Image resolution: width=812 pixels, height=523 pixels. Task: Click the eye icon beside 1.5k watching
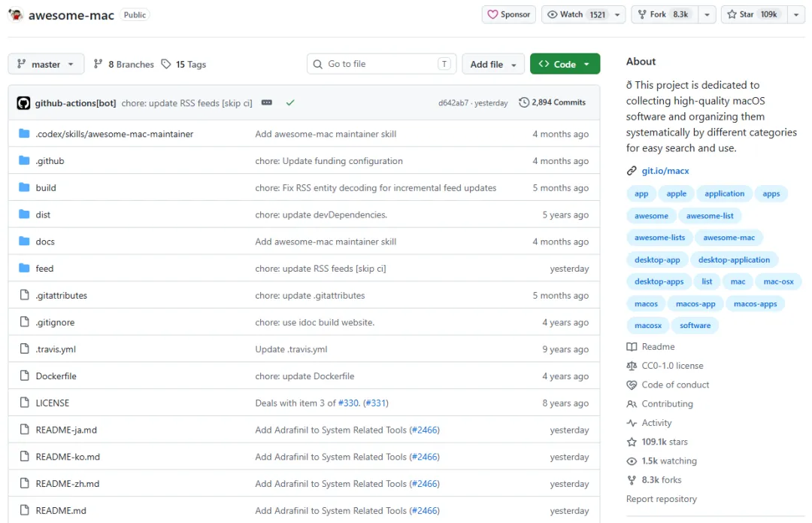pos(632,461)
